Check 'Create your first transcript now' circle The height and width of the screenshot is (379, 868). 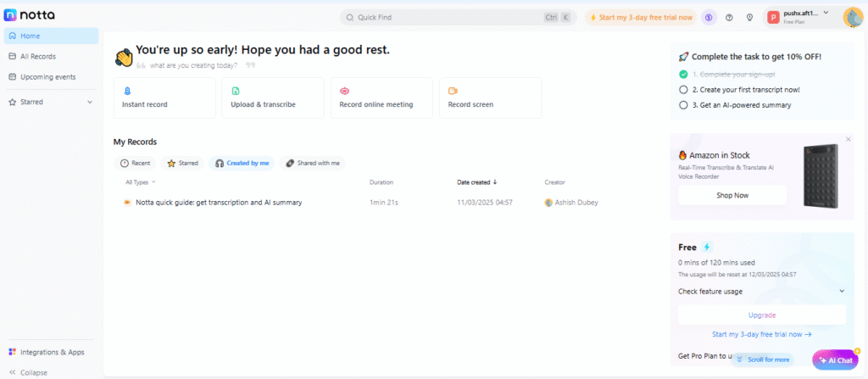pyautogui.click(x=683, y=89)
